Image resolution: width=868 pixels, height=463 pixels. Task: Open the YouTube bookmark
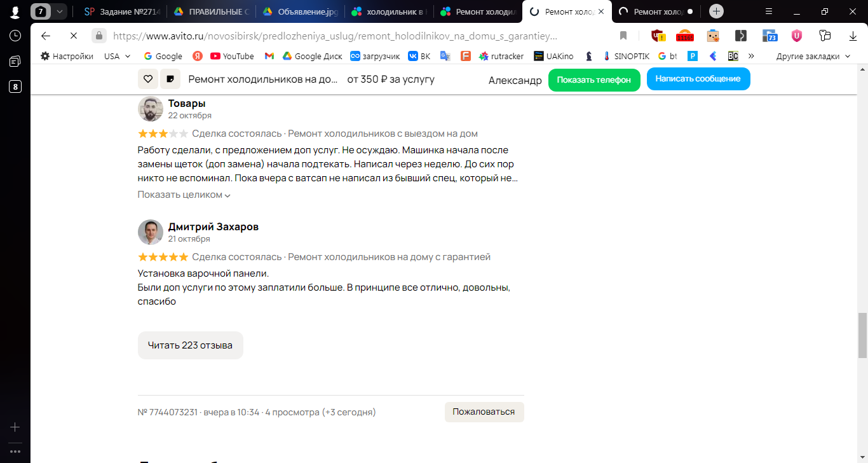point(232,56)
